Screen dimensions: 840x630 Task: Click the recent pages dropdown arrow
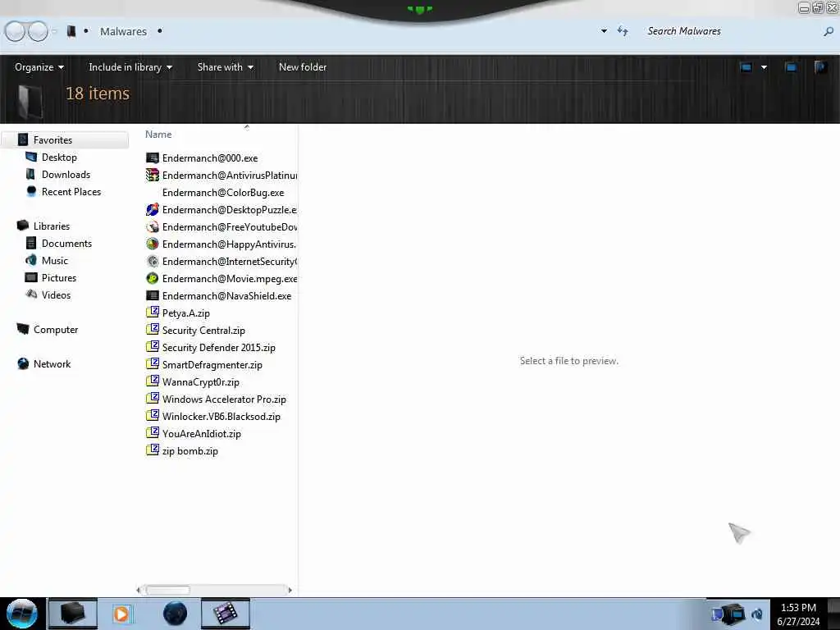(55, 32)
